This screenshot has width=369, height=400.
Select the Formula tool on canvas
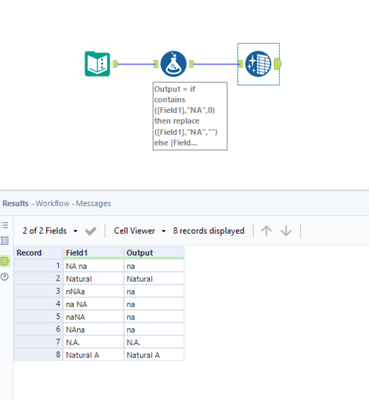[173, 64]
